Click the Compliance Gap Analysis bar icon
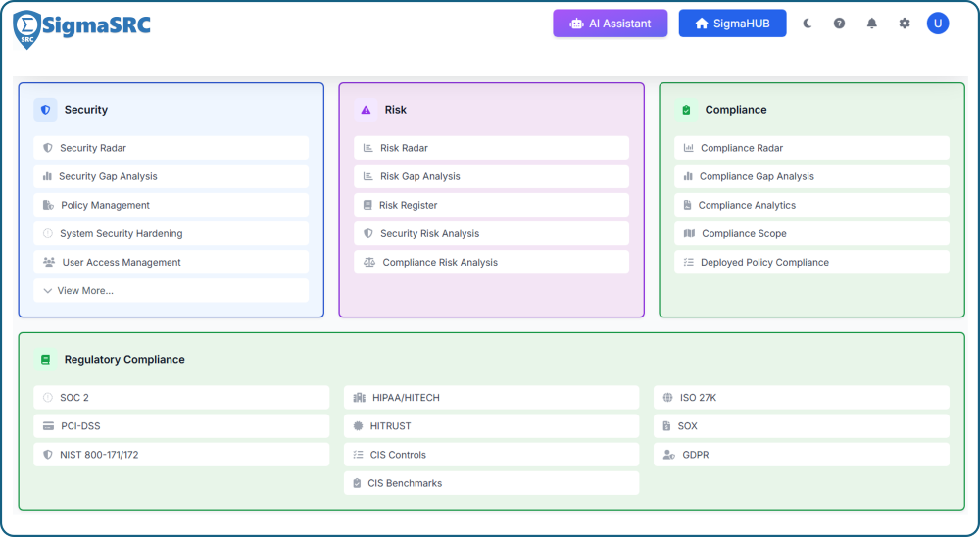980x537 pixels. pos(688,177)
